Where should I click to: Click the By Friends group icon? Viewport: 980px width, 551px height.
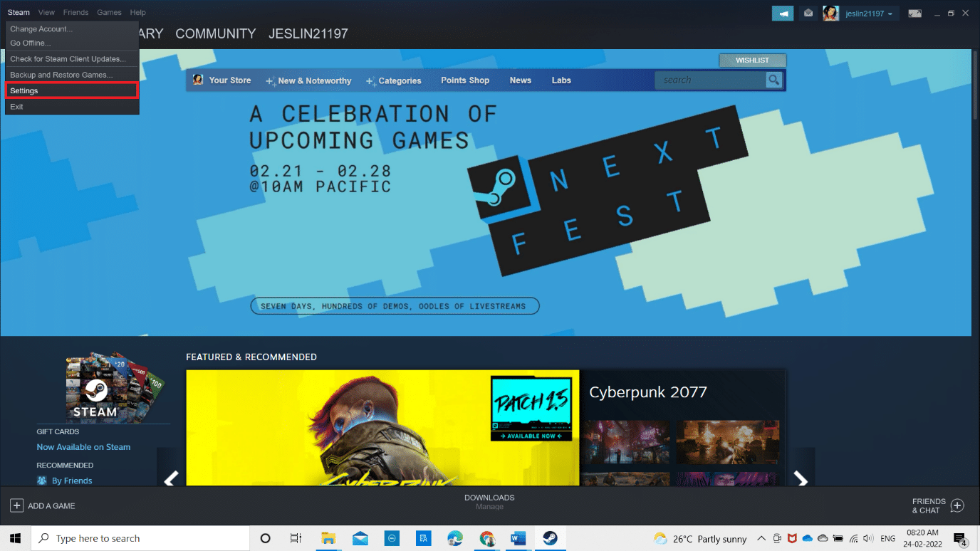pos(42,481)
